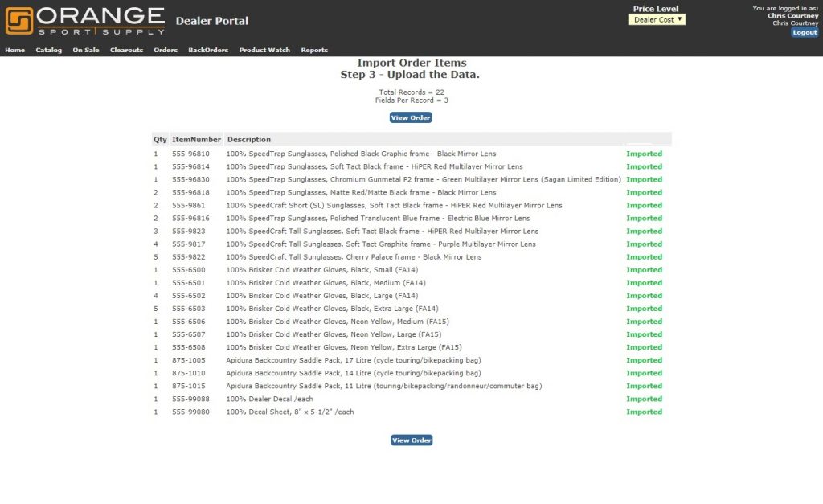Click the Electric Blue Mirror Lens description
This screenshot has width=823, height=504.
[x=378, y=219]
